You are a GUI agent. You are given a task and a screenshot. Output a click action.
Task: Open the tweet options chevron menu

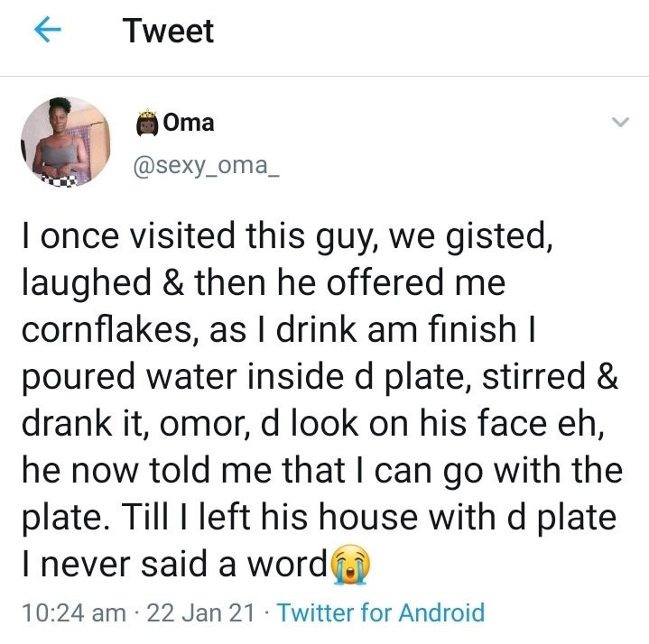(x=620, y=122)
